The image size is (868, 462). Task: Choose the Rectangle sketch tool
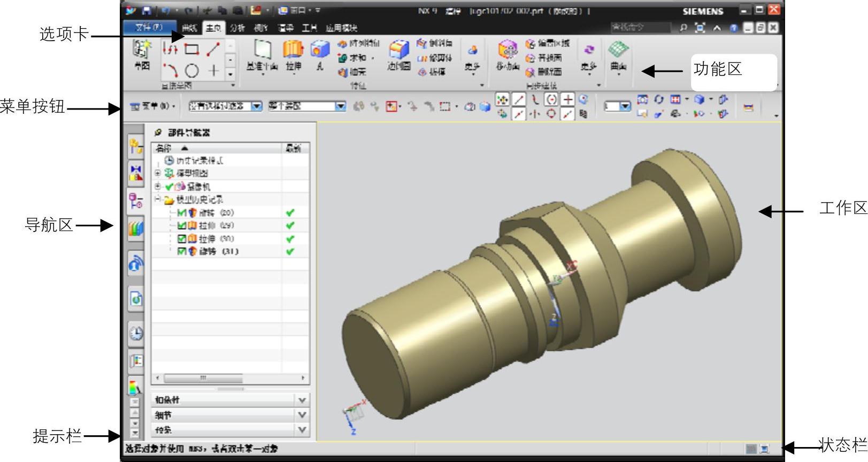click(x=191, y=50)
